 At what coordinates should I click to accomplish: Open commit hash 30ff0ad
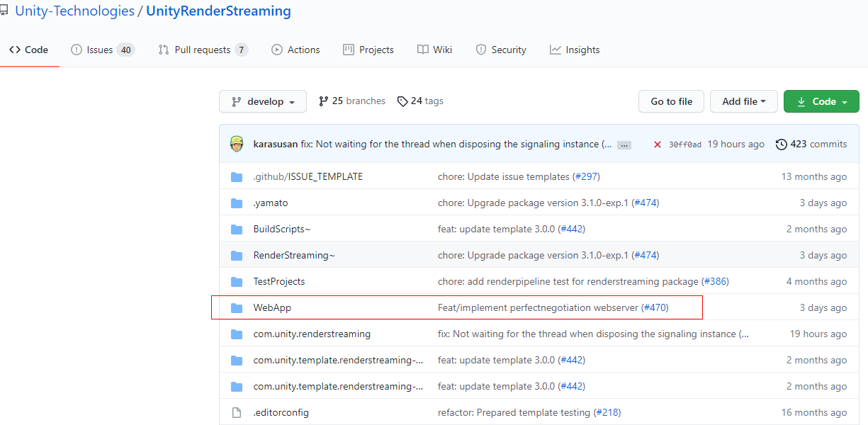coord(685,144)
